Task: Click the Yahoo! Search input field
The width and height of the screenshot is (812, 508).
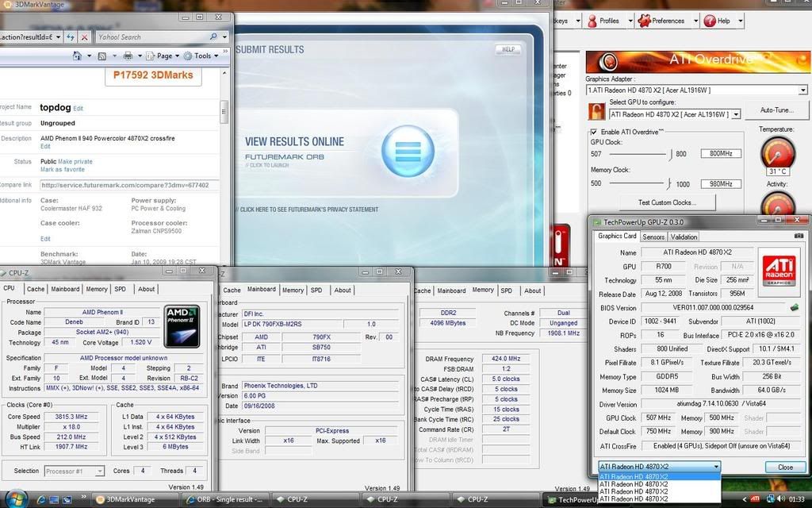Action: click(152, 37)
